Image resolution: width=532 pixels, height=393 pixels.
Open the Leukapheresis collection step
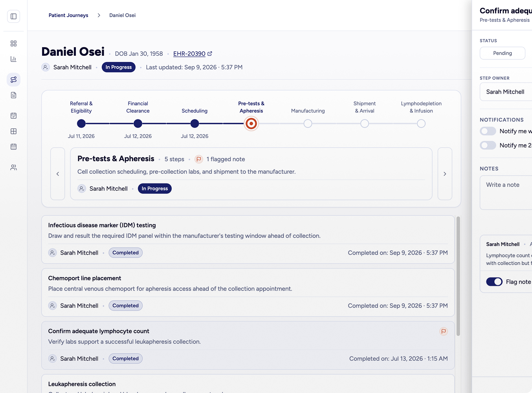[248, 384]
